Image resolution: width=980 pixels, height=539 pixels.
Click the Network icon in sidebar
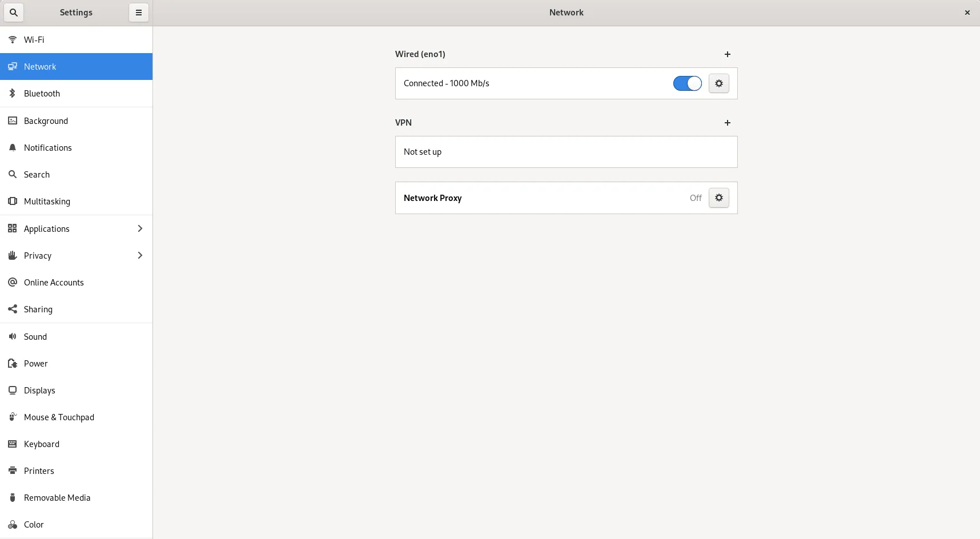[13, 67]
